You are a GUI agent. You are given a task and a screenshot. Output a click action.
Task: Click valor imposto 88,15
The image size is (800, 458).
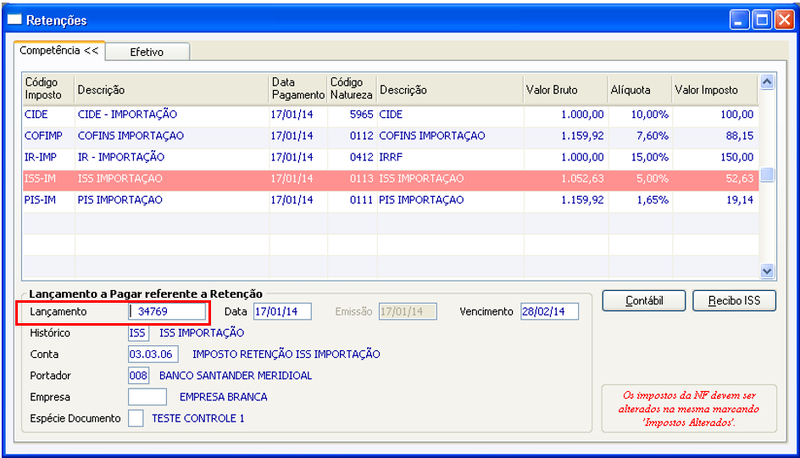pyautogui.click(x=740, y=136)
